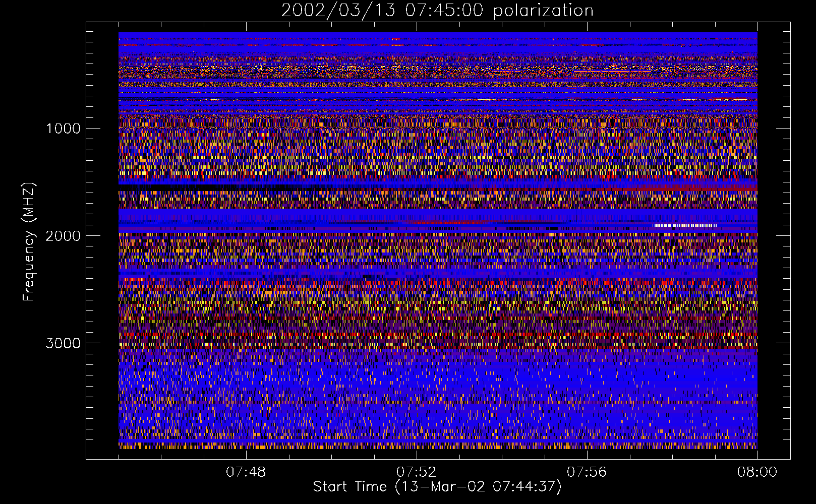Click the 08:00 time axis label

tap(757, 472)
